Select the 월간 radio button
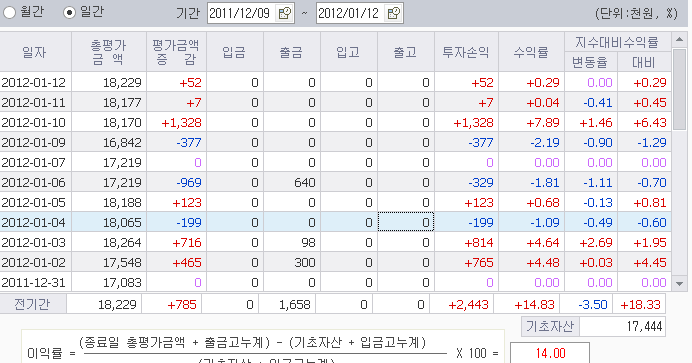Image resolution: width=692 pixels, height=363 pixels. click(x=9, y=12)
